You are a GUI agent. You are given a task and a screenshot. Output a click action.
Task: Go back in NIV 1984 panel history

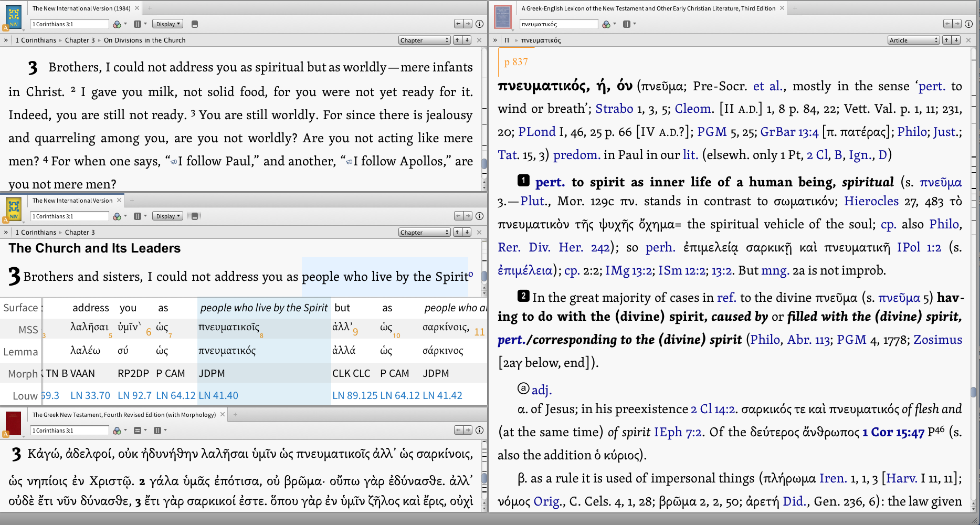(458, 24)
